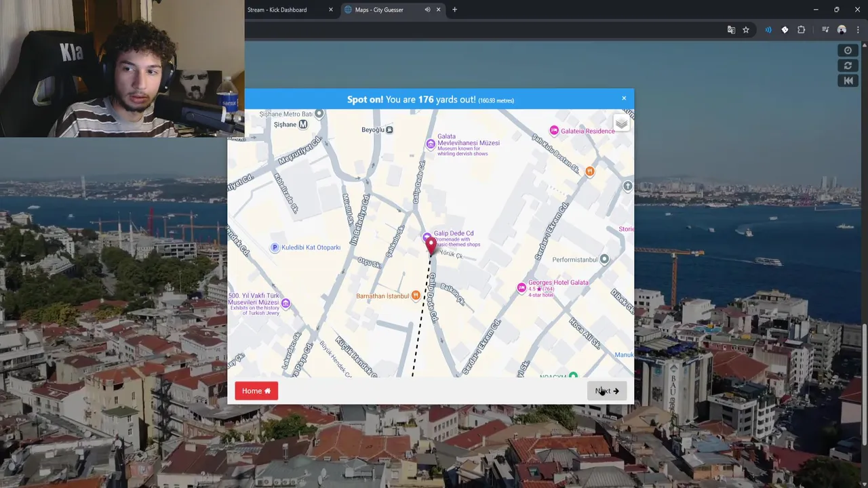Viewport: 868px width, 488px height.
Task: Click the Otçu Sk. street label
Action: click(x=370, y=262)
